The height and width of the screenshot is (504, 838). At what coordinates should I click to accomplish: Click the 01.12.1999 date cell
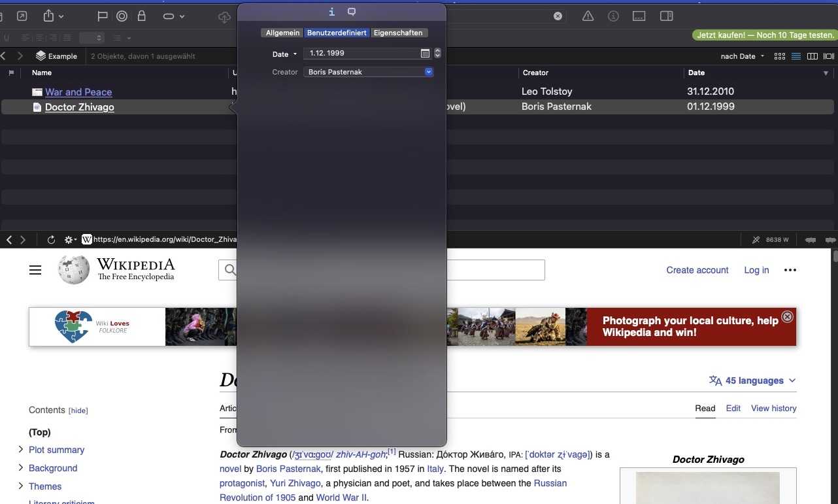711,107
